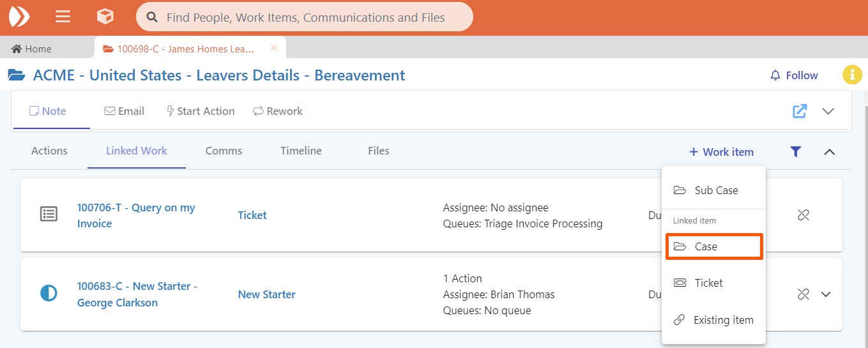Open the pop-out external link icon
Image resolution: width=868 pixels, height=348 pixels.
click(800, 111)
